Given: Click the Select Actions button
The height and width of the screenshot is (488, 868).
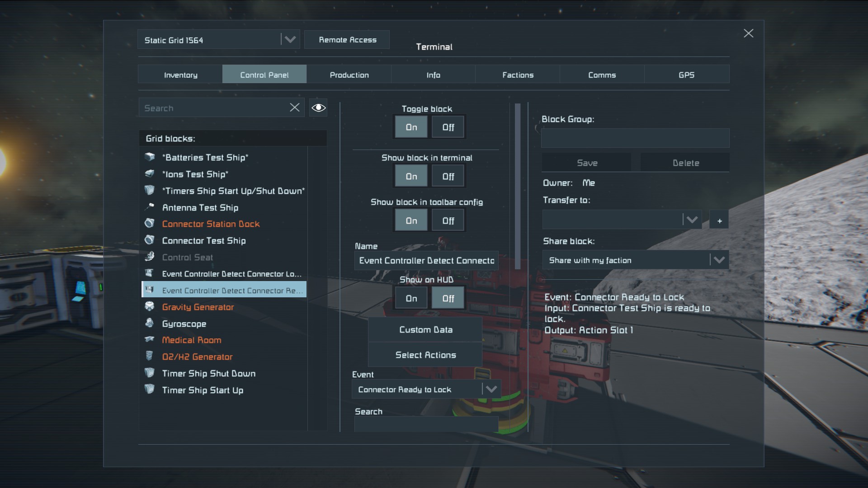Looking at the screenshot, I should tap(425, 355).
